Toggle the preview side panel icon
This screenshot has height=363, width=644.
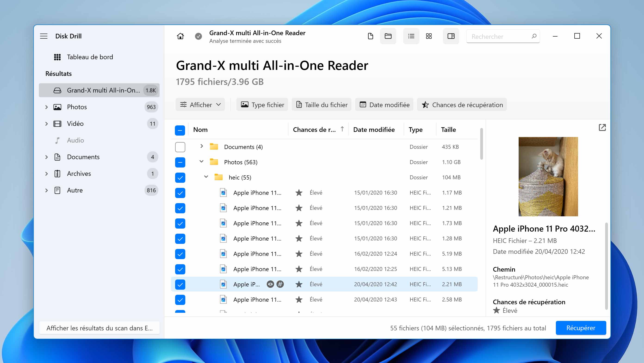click(x=451, y=36)
